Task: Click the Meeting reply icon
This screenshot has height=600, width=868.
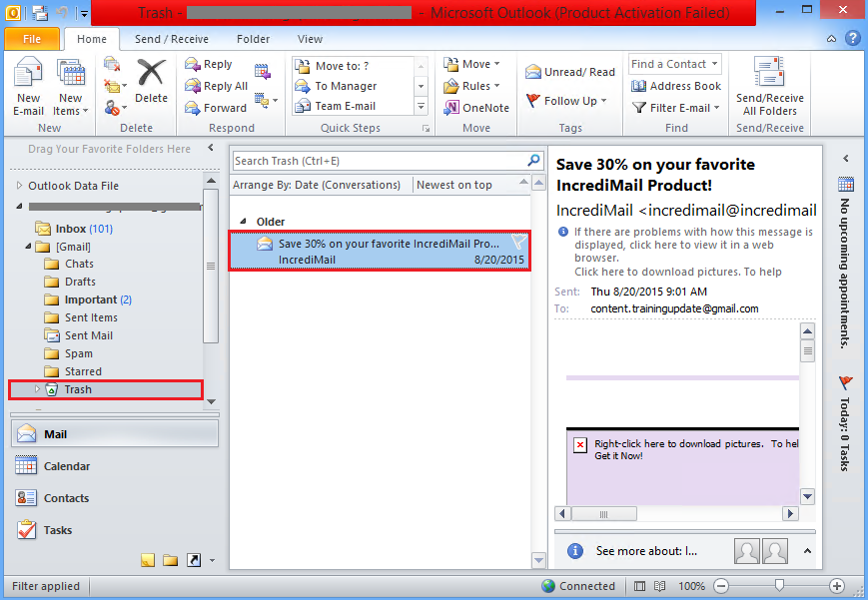Action: [x=263, y=71]
